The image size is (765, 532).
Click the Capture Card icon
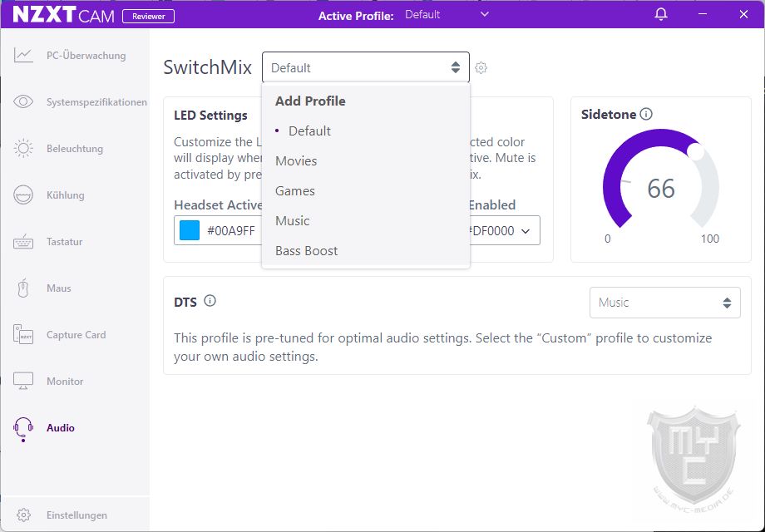[x=23, y=334]
